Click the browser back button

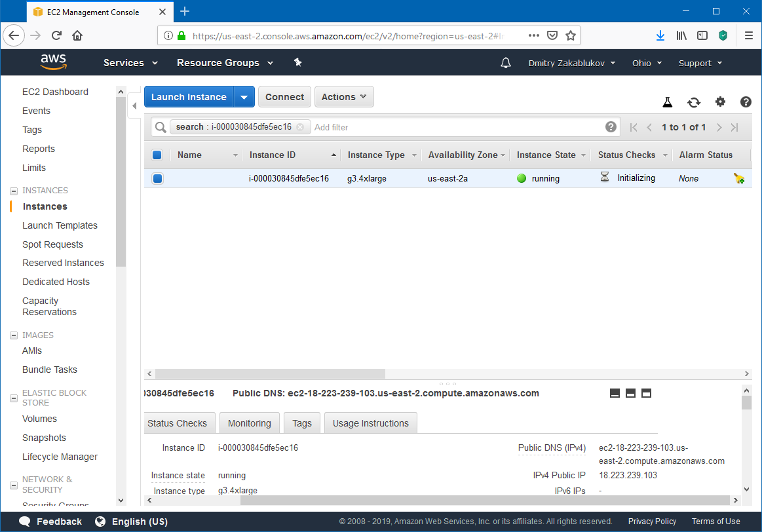tap(14, 35)
